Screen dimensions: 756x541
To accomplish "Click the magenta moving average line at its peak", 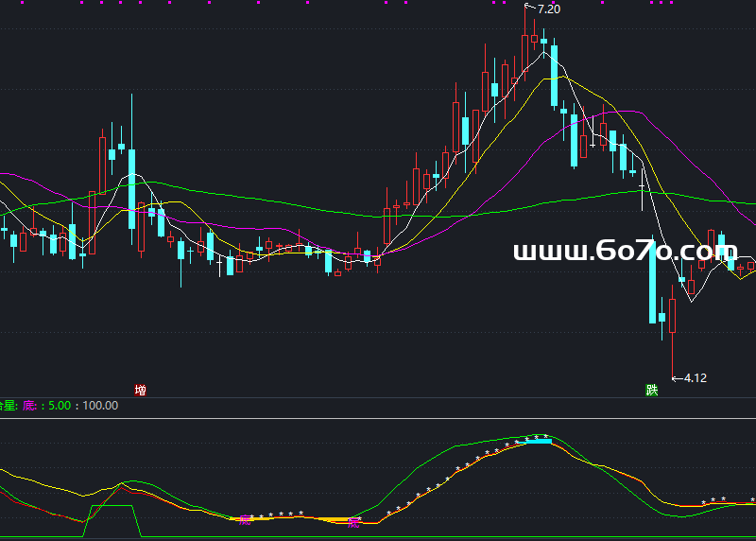I will click(619, 113).
